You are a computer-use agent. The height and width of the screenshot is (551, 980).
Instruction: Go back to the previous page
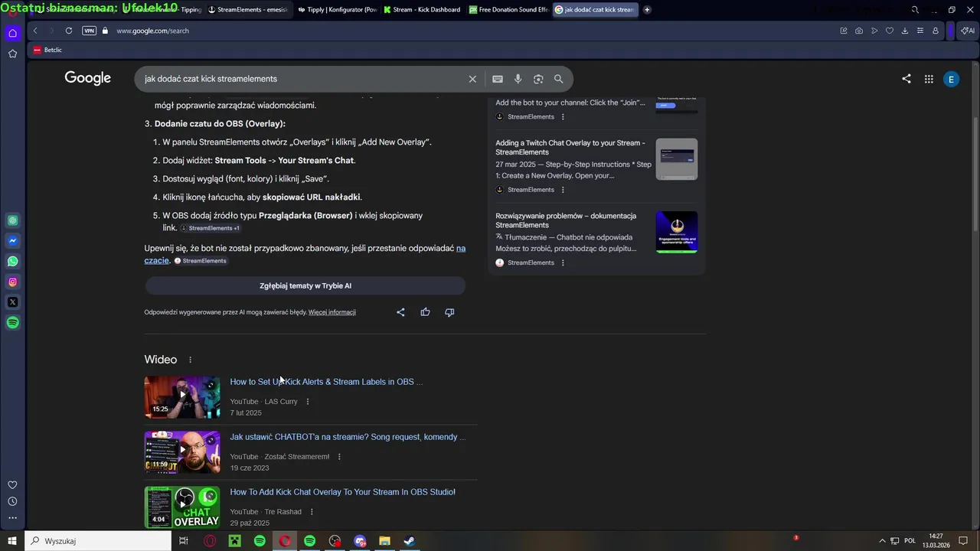pyautogui.click(x=35, y=31)
